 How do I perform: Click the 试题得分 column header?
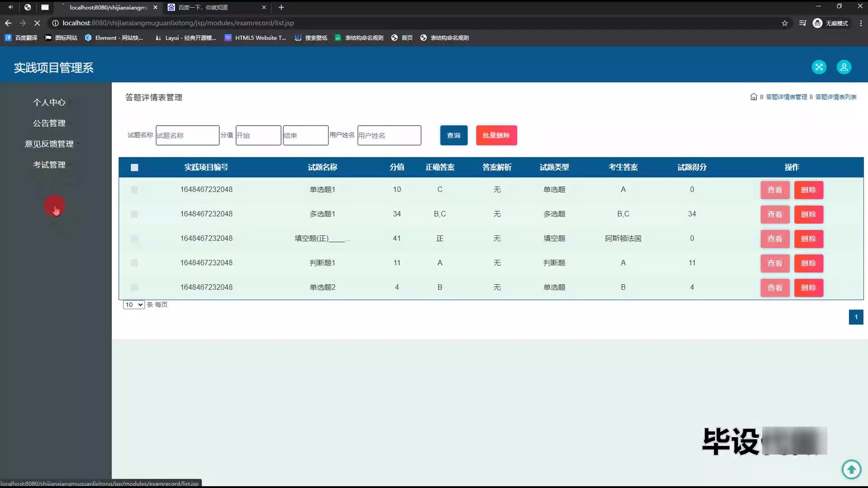692,168
